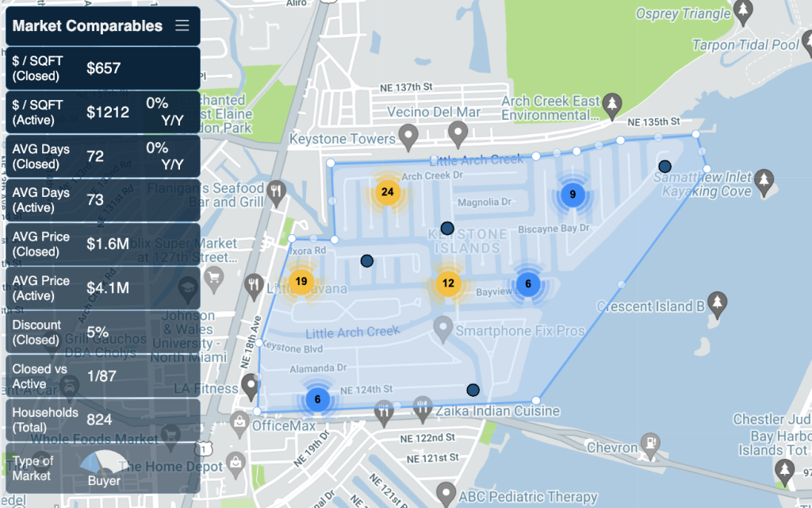Select the $ / SQFT (Closed) stat row

tap(103, 68)
